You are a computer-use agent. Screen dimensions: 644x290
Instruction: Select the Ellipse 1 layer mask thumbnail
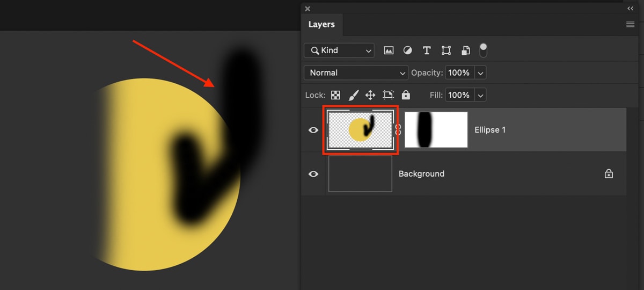436,130
